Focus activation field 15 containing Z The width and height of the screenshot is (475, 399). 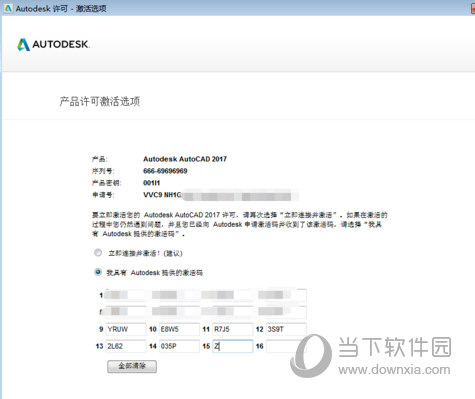pyautogui.click(x=233, y=346)
